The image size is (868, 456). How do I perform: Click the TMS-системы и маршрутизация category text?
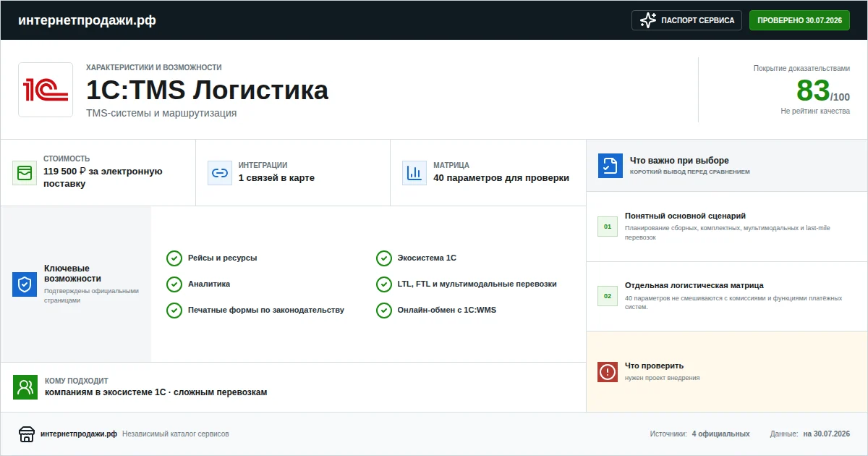[x=161, y=113]
